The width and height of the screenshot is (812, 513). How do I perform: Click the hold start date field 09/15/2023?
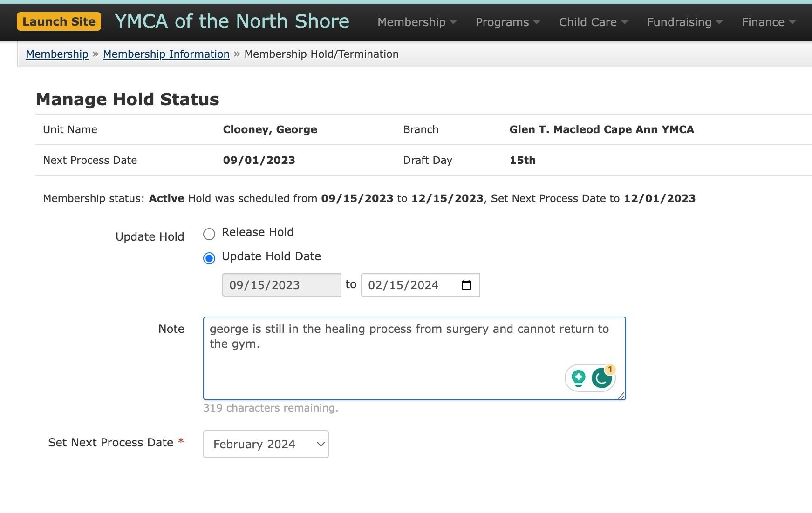tap(281, 285)
